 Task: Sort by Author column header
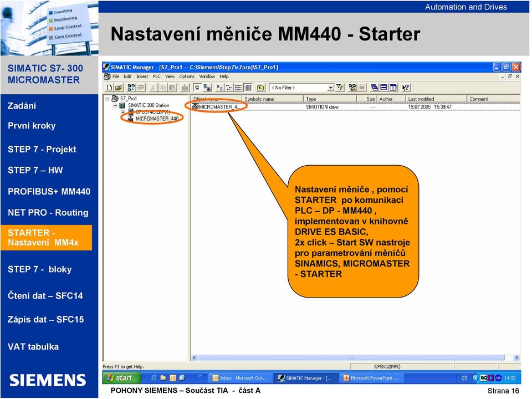(391, 99)
